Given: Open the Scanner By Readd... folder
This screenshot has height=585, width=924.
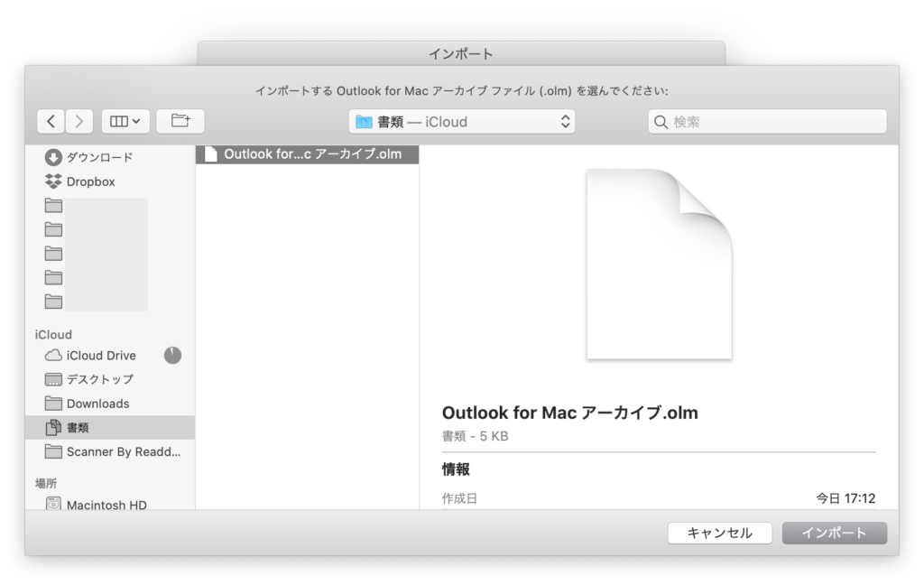Looking at the screenshot, I should tap(109, 451).
